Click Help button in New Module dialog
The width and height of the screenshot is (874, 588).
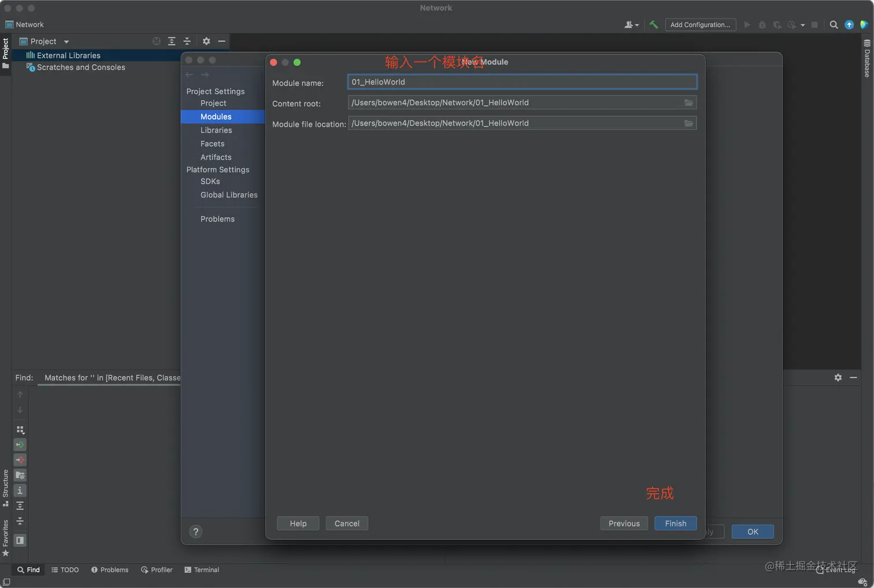298,523
